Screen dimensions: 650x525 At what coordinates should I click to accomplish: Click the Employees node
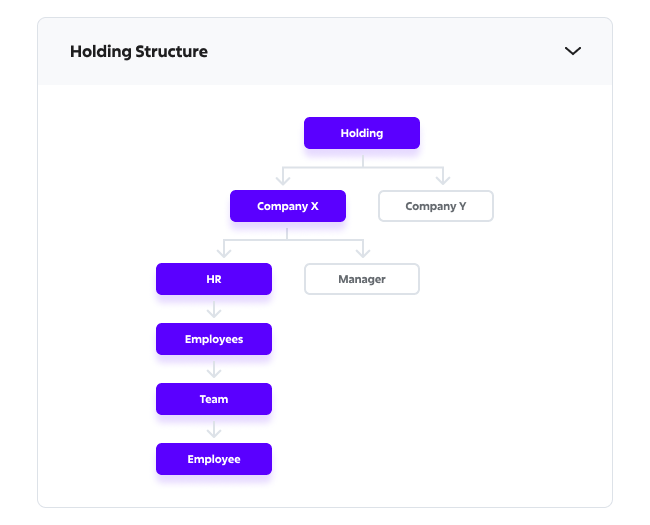point(214,339)
